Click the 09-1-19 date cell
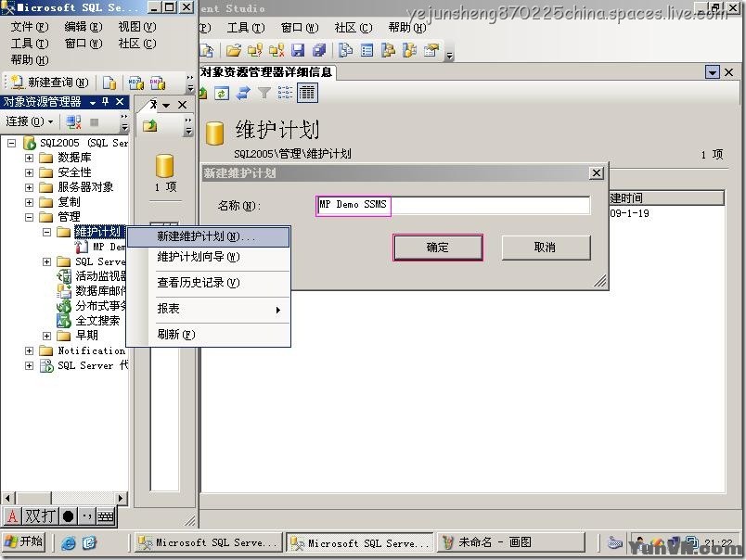This screenshot has height=560, width=746. (x=629, y=213)
